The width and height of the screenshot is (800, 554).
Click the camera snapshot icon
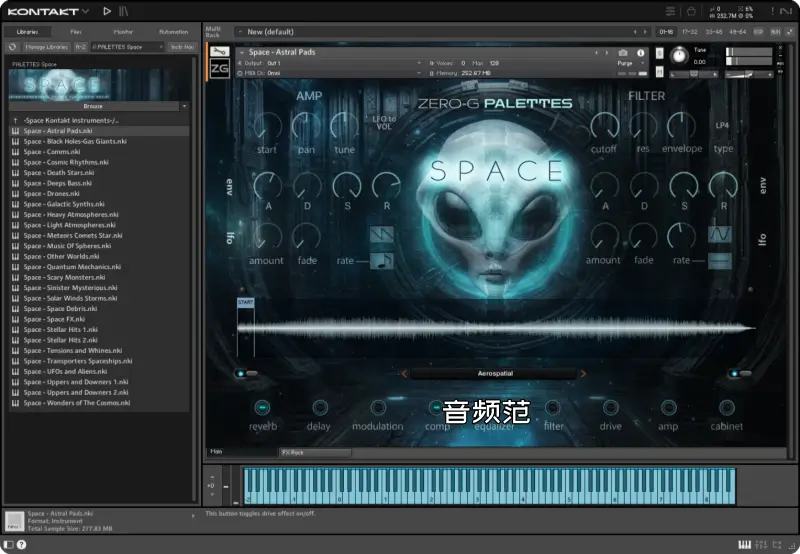pyautogui.click(x=623, y=53)
